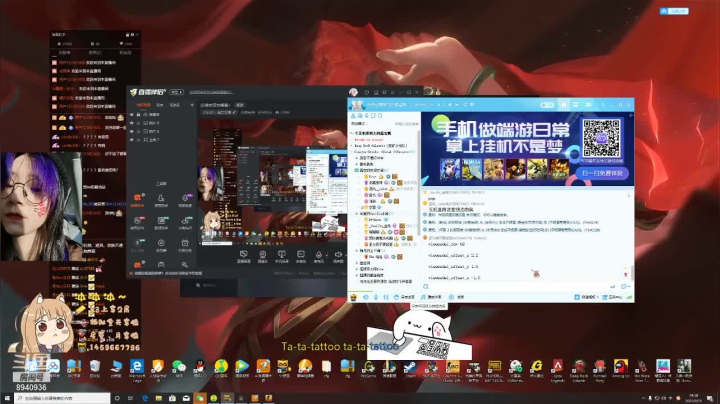Click the speaker volume icon in streaming bottom toolbar
The height and width of the screenshot is (404, 720).
338,254
